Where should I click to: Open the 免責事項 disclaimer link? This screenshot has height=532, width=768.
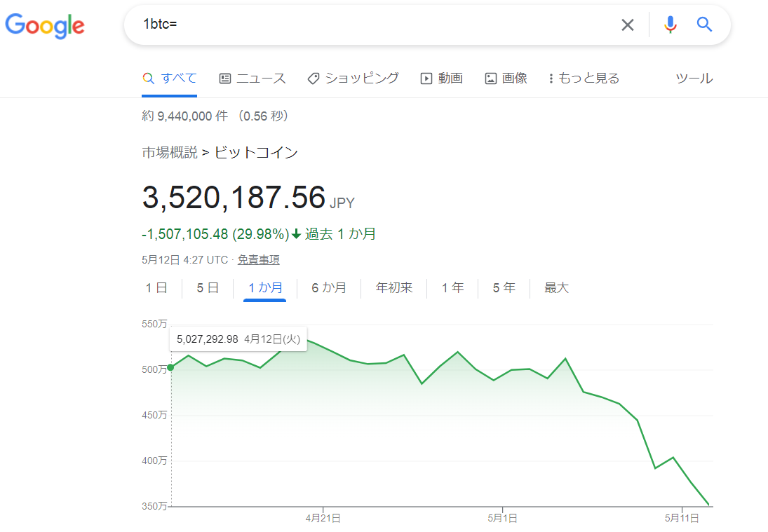(259, 260)
